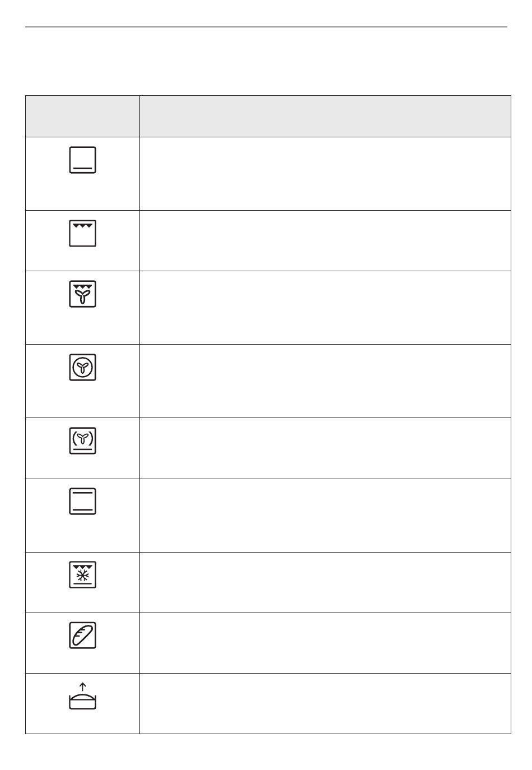Screen dimensions: 532x770
Task: Click the top and bottom heat icon
Action: [83, 502]
